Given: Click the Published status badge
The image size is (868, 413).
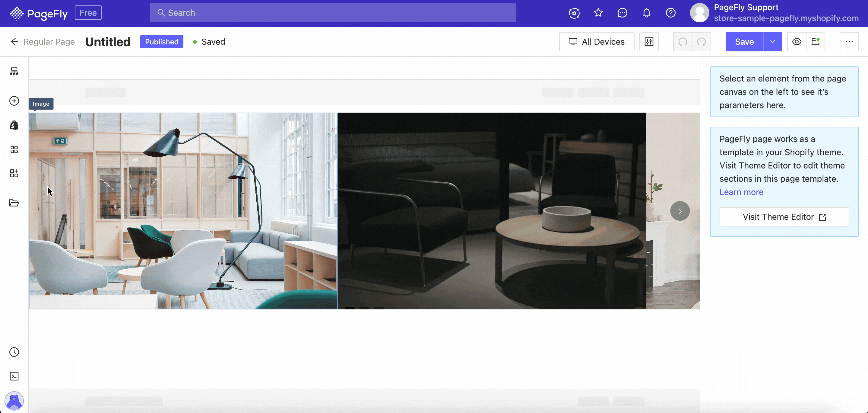Looking at the screenshot, I should pyautogui.click(x=161, y=41).
